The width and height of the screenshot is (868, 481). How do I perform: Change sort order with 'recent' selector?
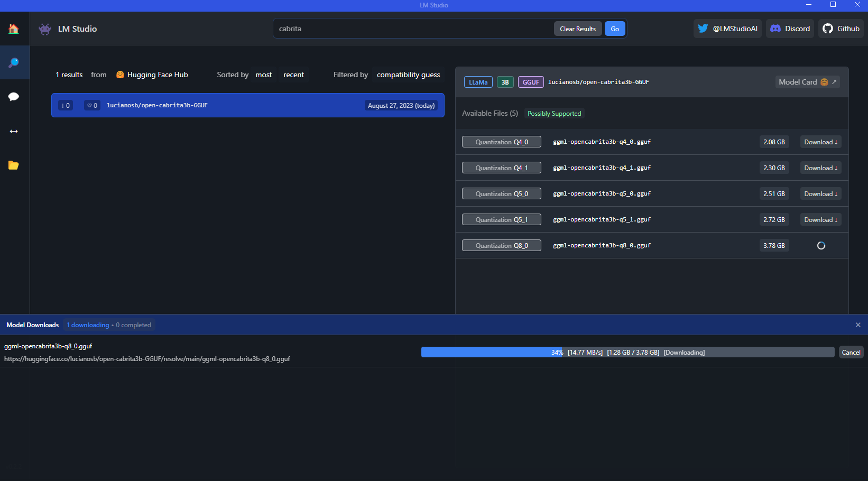point(293,75)
